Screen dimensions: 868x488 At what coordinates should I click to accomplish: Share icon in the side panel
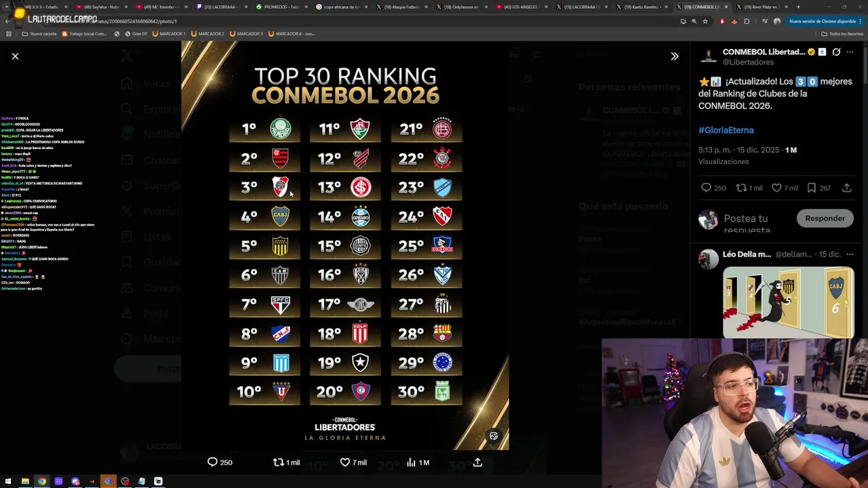point(847,188)
